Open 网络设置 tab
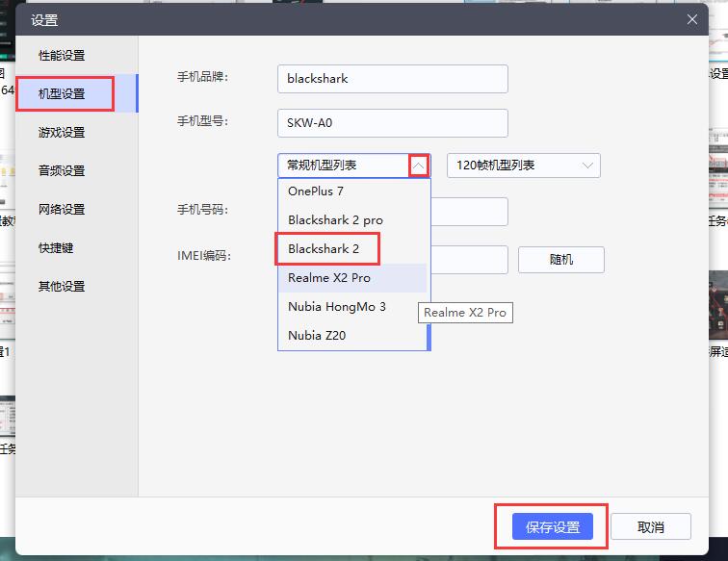Image resolution: width=728 pixels, height=561 pixels. point(77,209)
